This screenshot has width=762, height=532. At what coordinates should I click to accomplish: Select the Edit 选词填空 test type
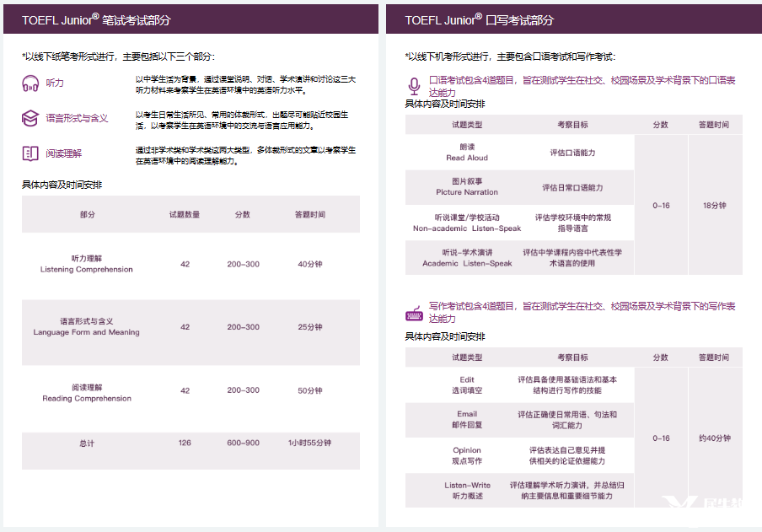tap(467, 385)
